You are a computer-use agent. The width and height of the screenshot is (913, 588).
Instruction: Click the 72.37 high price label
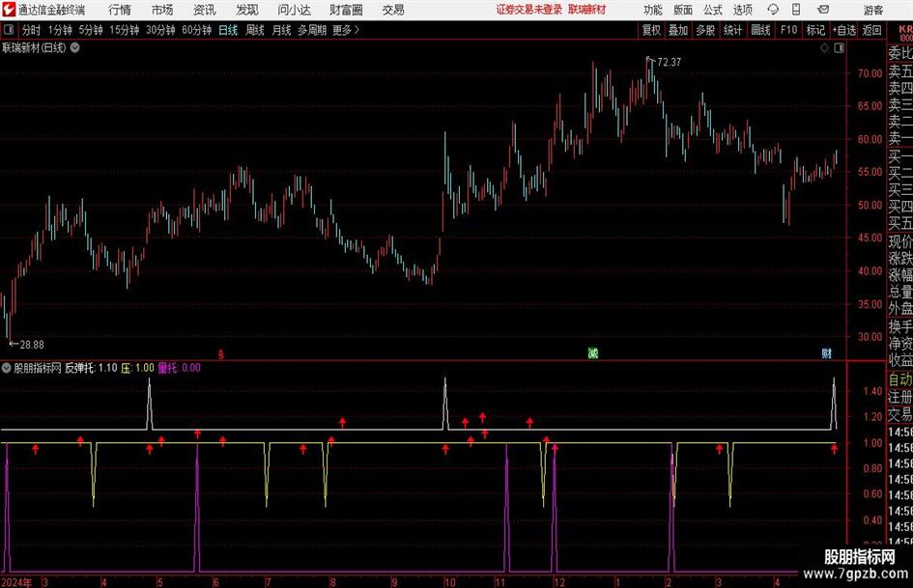click(669, 62)
